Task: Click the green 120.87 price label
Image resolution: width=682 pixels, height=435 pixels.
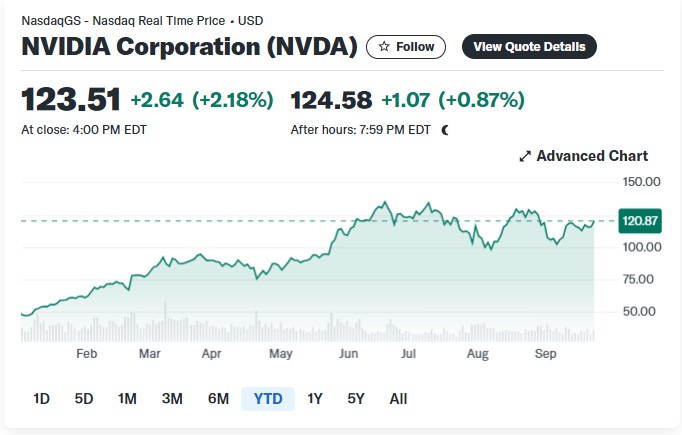Action: pyautogui.click(x=640, y=221)
